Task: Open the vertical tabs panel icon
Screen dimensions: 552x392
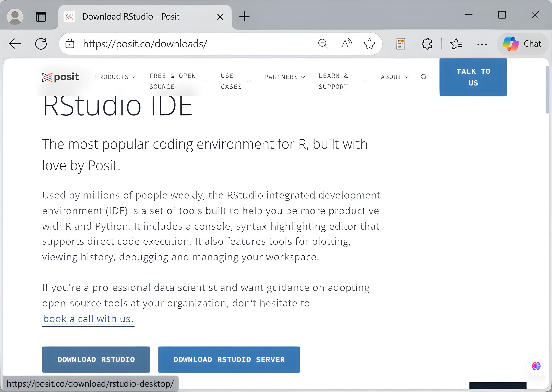Action: point(41,17)
